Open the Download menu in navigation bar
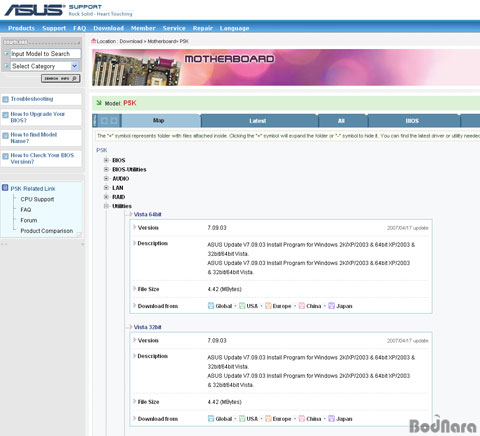The height and width of the screenshot is (436, 480). click(109, 28)
